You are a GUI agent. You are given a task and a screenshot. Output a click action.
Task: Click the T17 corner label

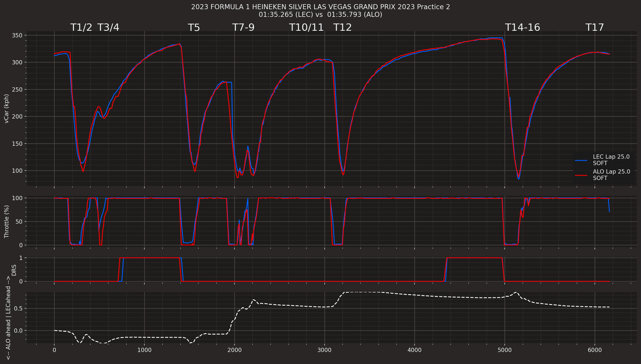coord(595,28)
